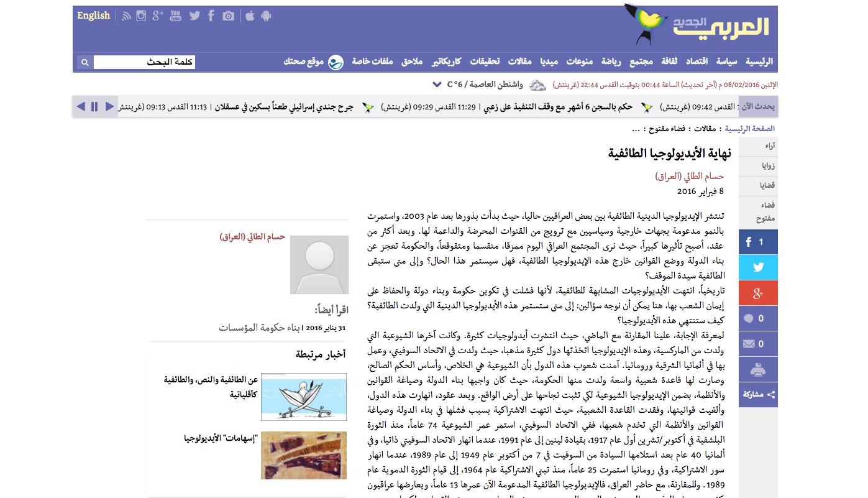Print article via printer icon
The height and width of the screenshot is (498, 868).
(758, 369)
